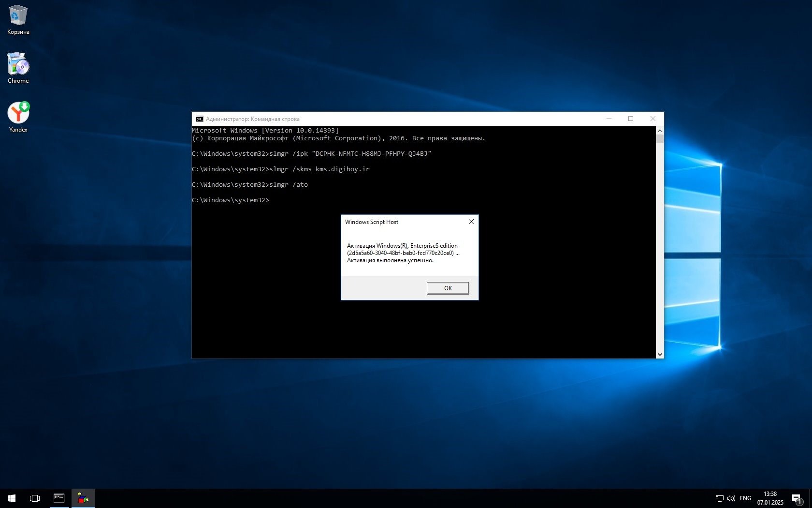Click the colorful app icon on taskbar
Image resolution: width=812 pixels, height=508 pixels.
83,498
